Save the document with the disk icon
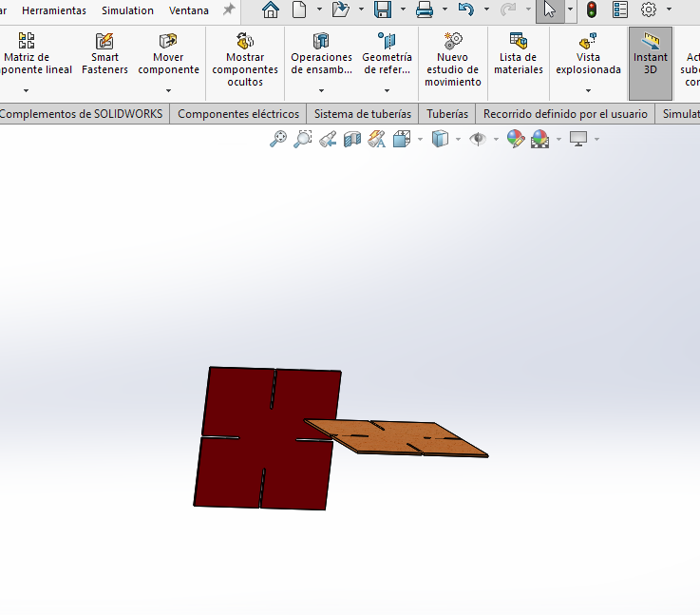Image resolution: width=700 pixels, height=615 pixels. tap(383, 10)
